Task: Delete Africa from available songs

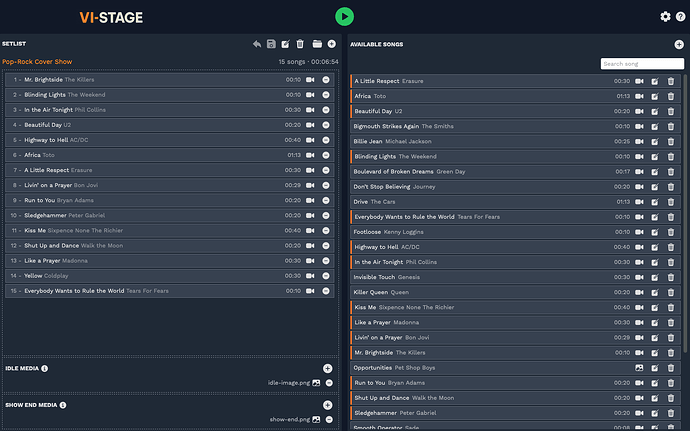Action: click(671, 96)
